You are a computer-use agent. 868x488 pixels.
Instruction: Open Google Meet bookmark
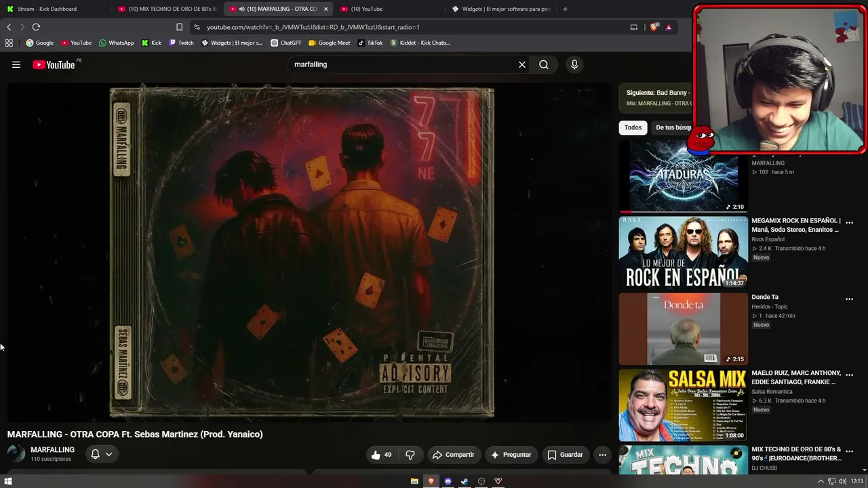[330, 43]
